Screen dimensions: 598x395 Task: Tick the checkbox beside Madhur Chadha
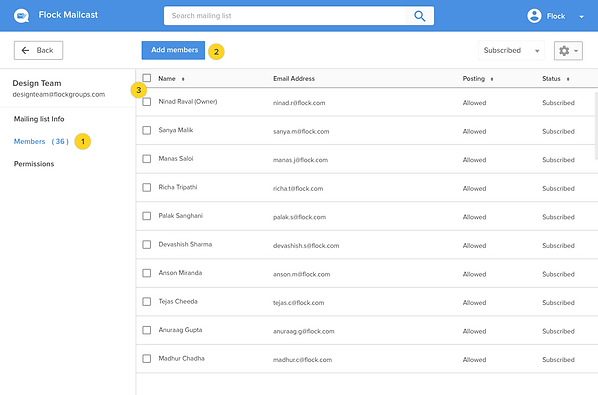[x=146, y=358]
